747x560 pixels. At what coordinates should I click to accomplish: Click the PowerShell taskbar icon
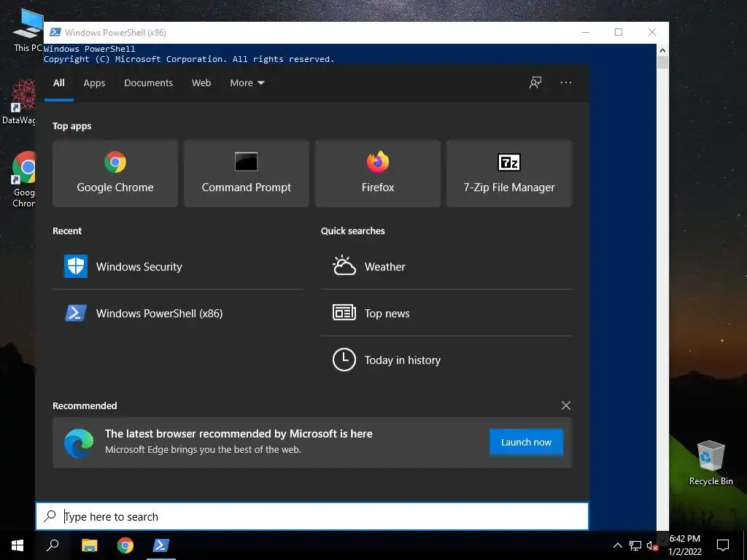coord(161,545)
